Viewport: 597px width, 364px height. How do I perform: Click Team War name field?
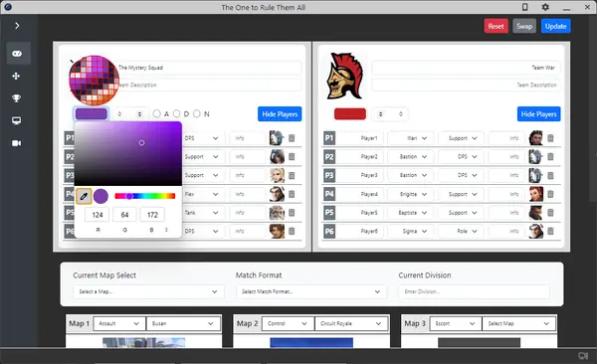coord(466,68)
